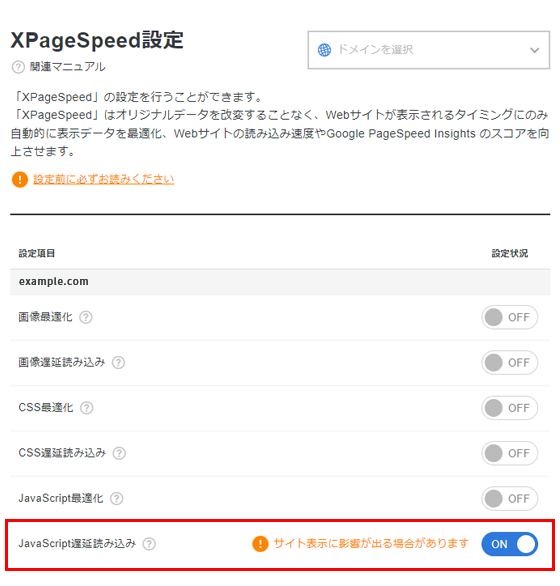Image resolution: width=560 pixels, height=586 pixels.
Task: Click the orange warning icon beside 設定前に必ずお読みください
Action: pyautogui.click(x=20, y=179)
